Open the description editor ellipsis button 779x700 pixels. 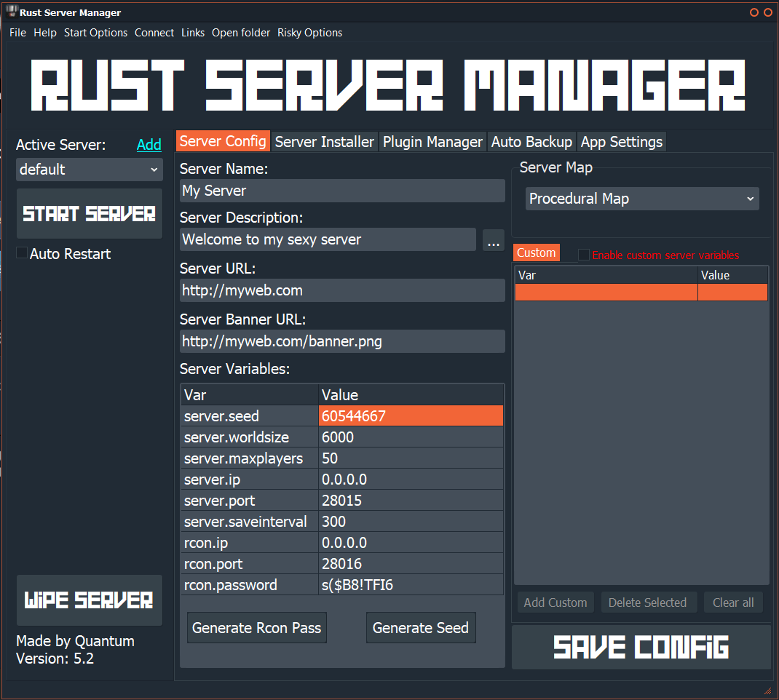click(494, 240)
